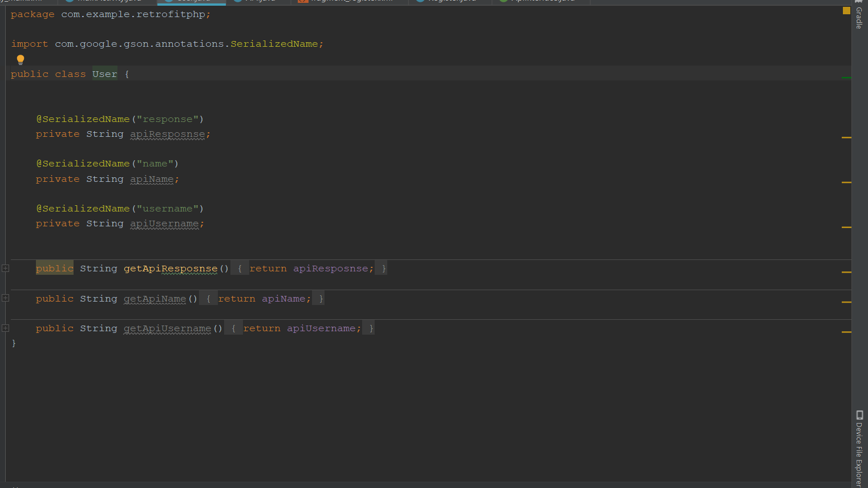The image size is (868, 488).
Task: Expand the getApiUsername folded method body
Action: point(5,327)
